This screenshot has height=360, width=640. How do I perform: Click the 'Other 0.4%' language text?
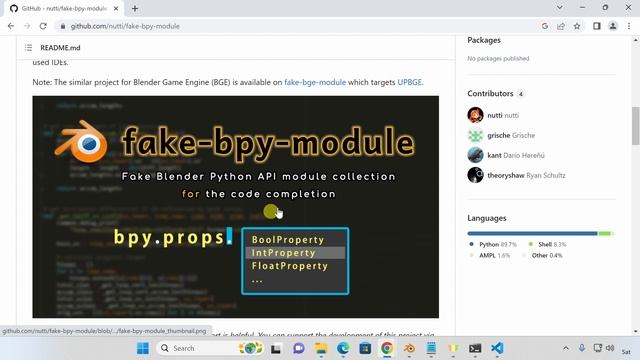[x=547, y=256]
